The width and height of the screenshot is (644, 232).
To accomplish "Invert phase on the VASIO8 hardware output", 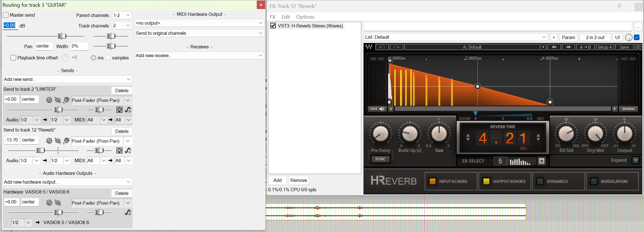I will click(58, 203).
